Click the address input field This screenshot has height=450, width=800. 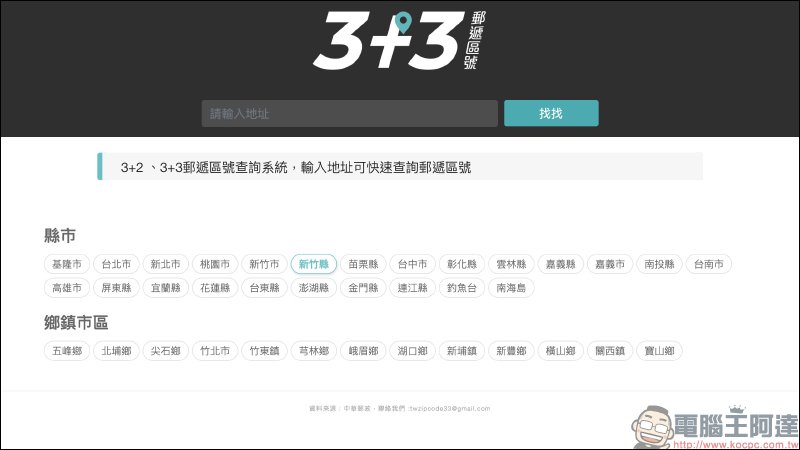(349, 113)
